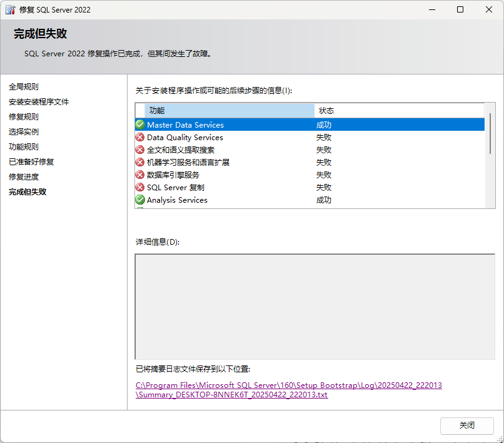Select the Master Data Services row

[310, 125]
